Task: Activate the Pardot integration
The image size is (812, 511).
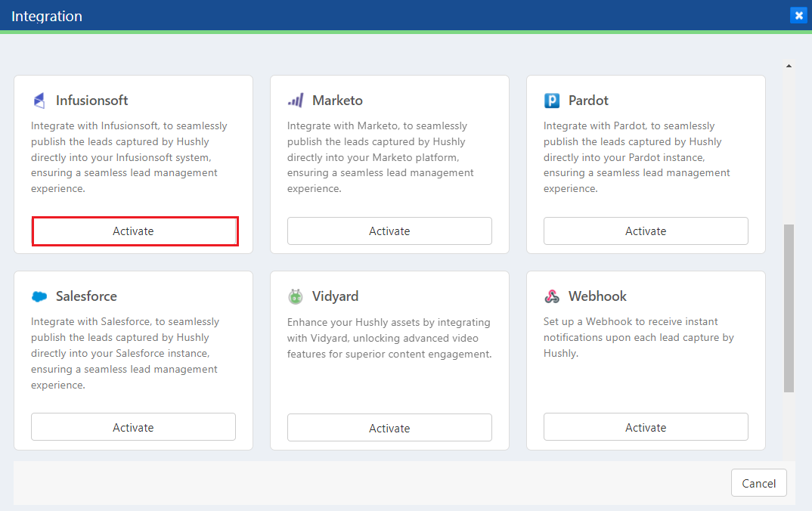Action: pos(646,231)
